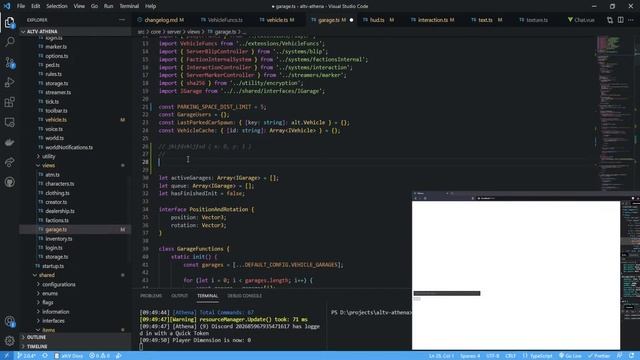Click the feedback icon in status bar
The width and height of the screenshot is (640, 360).
pyautogui.click(x=620, y=356)
